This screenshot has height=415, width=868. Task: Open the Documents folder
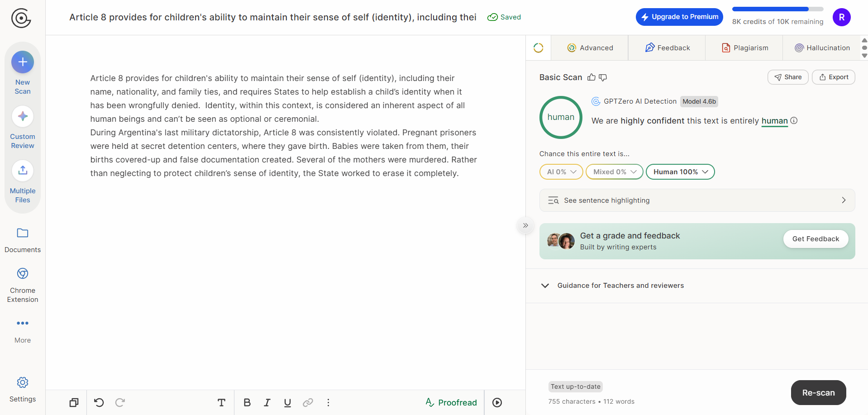pos(23,240)
